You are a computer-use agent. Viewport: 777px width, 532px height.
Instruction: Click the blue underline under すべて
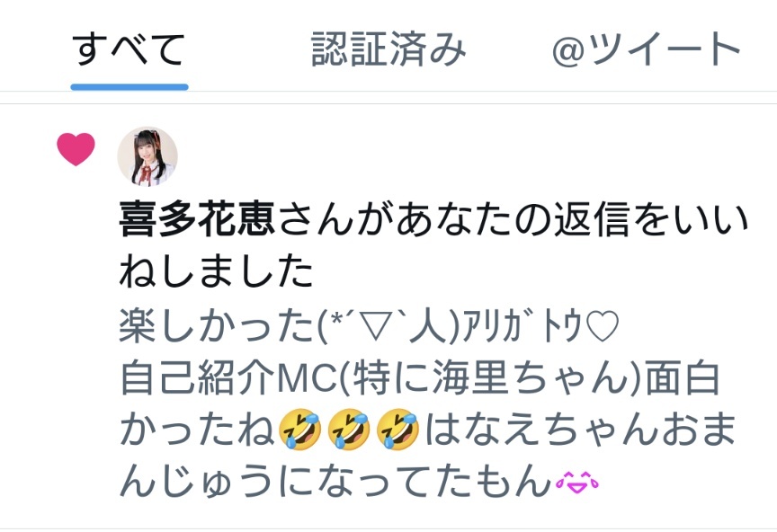coord(129,87)
